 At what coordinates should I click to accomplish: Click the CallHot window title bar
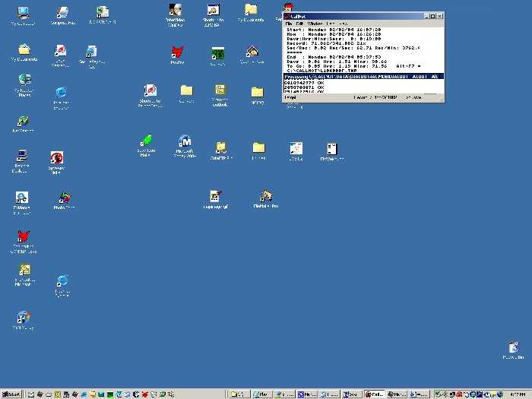353,16
